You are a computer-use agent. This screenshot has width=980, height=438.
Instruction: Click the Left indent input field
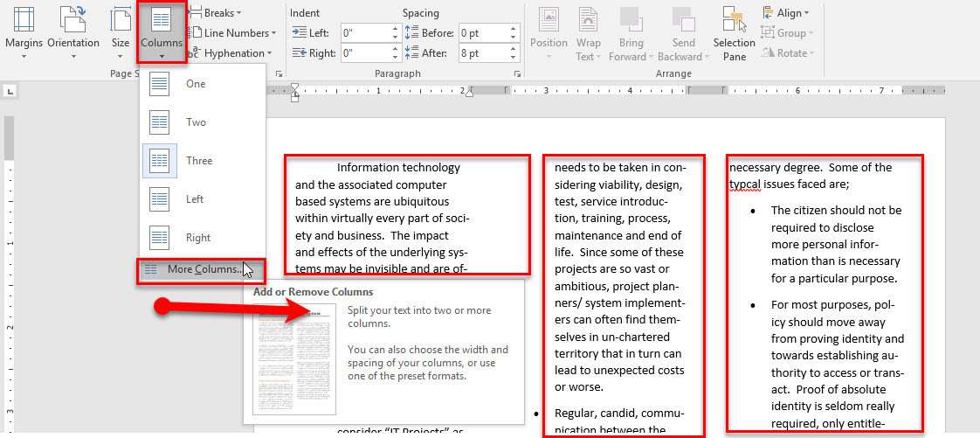point(365,32)
